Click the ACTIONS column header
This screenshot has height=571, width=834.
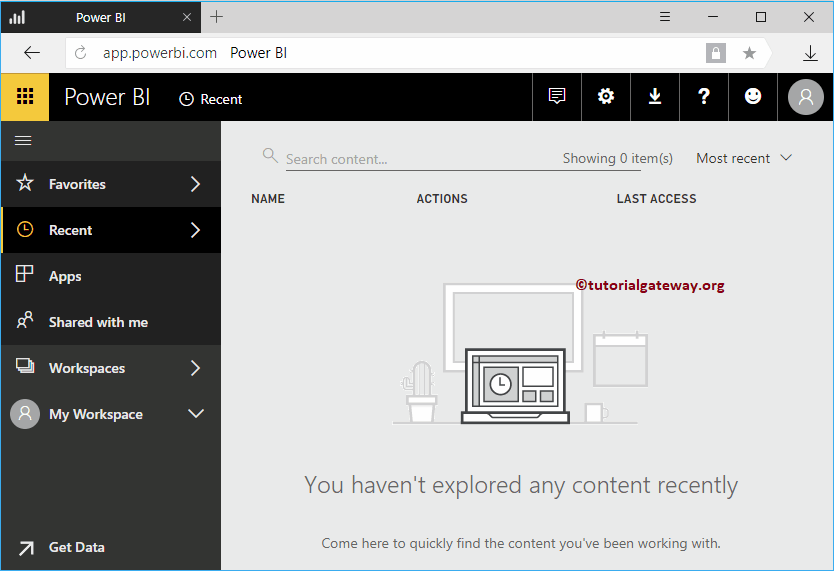442,199
